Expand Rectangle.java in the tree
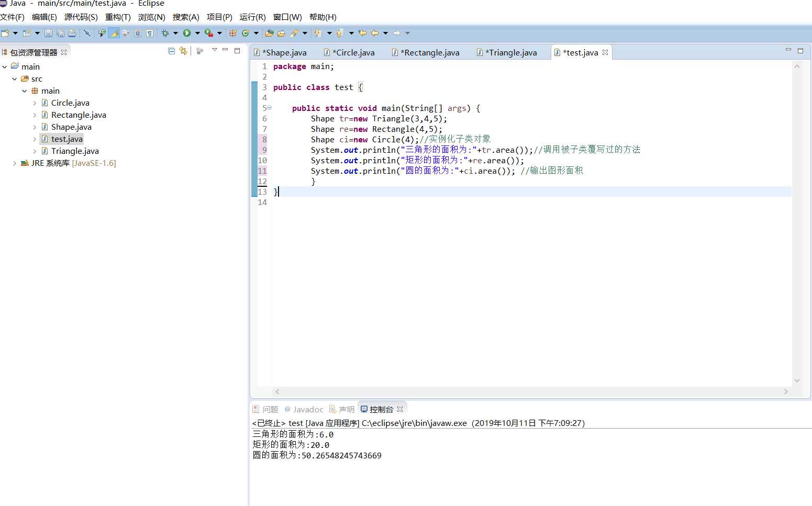 [x=35, y=115]
